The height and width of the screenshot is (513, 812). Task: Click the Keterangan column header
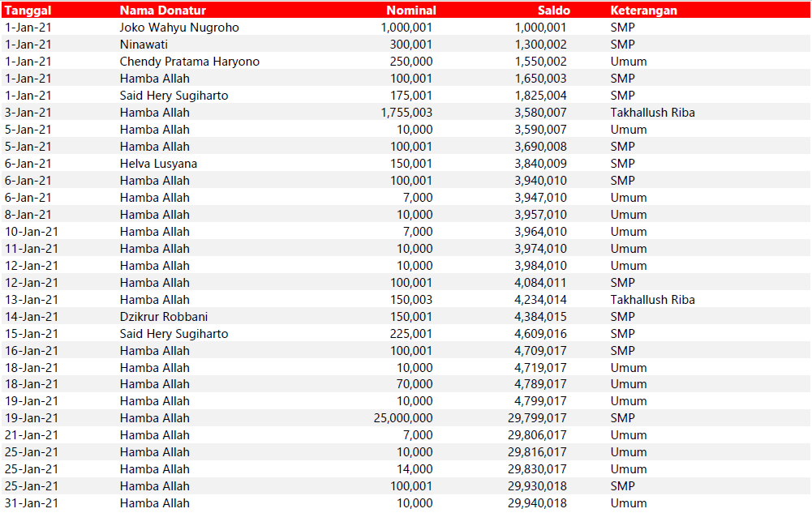tap(643, 11)
